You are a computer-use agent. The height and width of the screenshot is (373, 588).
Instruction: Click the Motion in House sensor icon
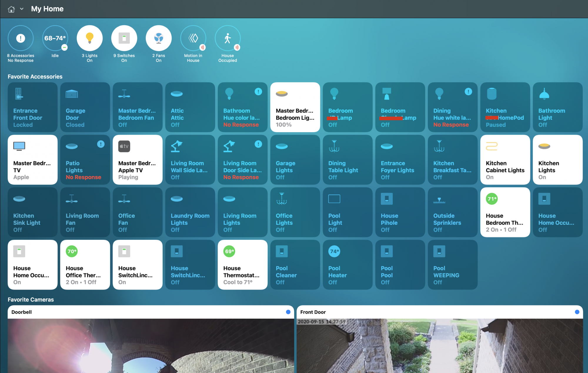point(193,39)
